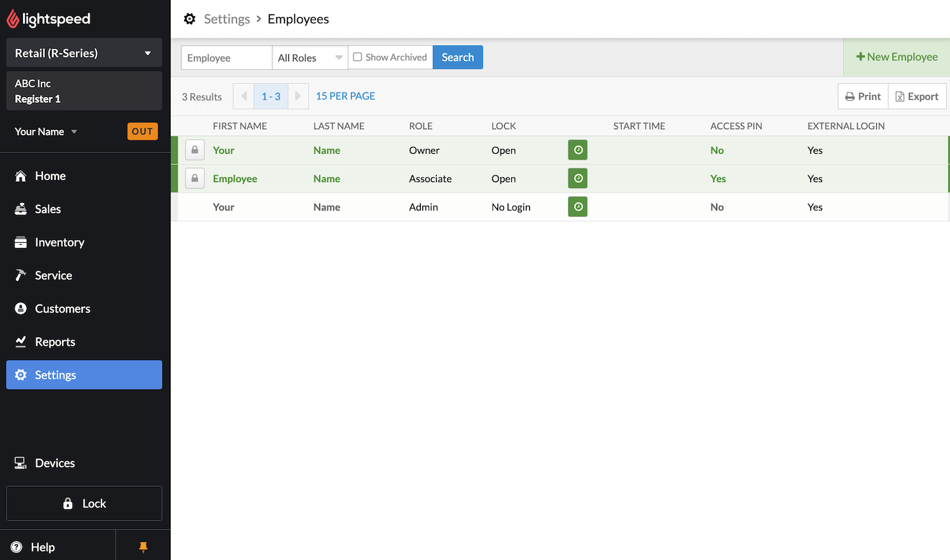This screenshot has height=560, width=950.
Task: Open the 15 PER PAGE link
Action: coord(345,96)
